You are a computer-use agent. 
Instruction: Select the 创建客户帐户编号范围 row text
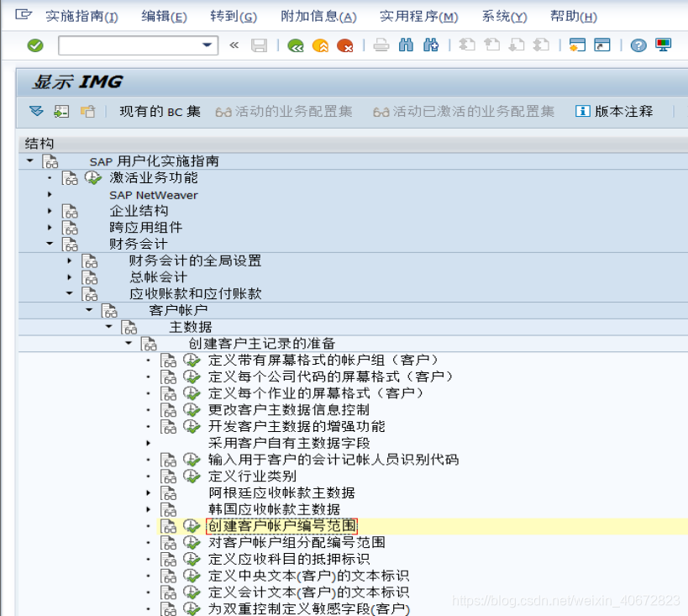point(281,526)
